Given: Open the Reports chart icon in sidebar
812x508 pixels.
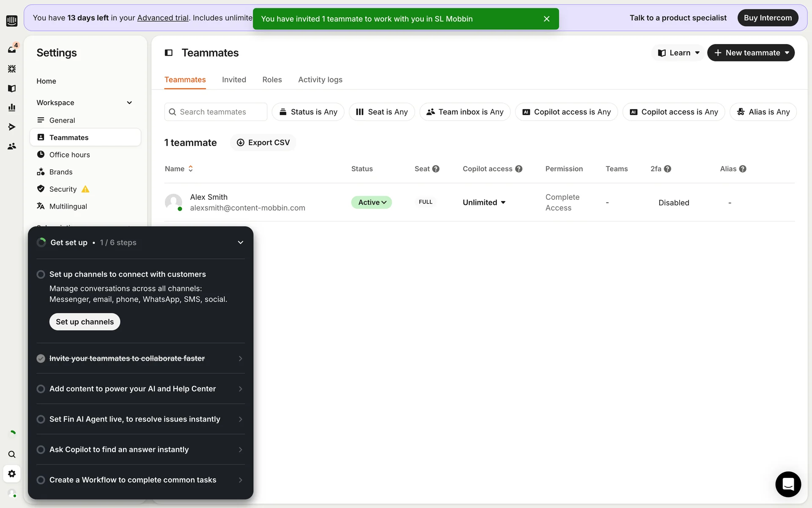Looking at the screenshot, I should (12, 108).
